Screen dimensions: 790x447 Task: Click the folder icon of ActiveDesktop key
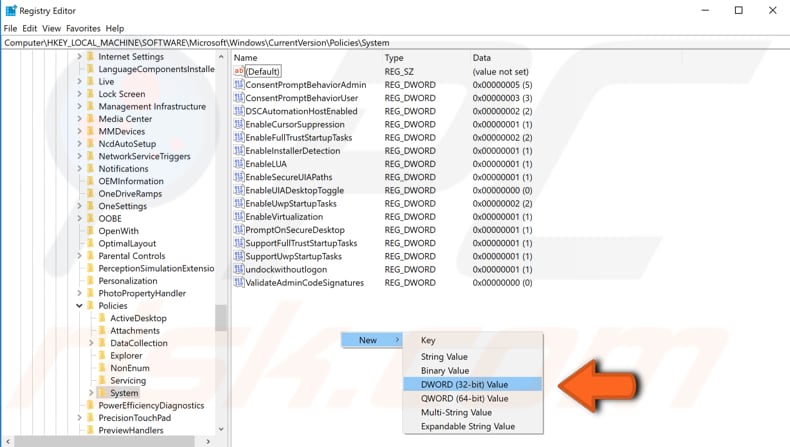click(x=102, y=318)
